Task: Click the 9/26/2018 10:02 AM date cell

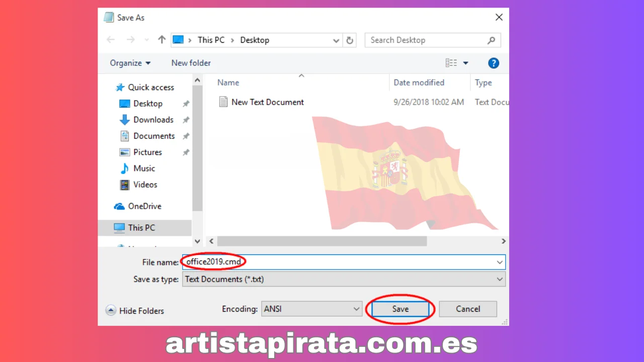Action: 429,102
